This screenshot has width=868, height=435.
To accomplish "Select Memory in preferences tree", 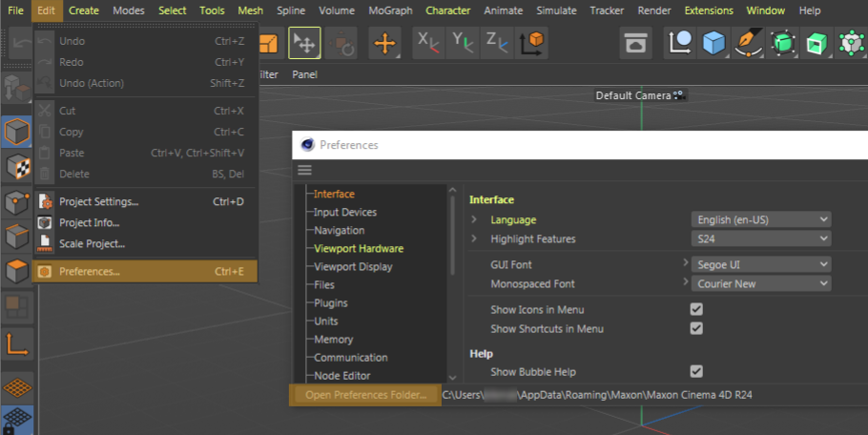I will [x=333, y=340].
